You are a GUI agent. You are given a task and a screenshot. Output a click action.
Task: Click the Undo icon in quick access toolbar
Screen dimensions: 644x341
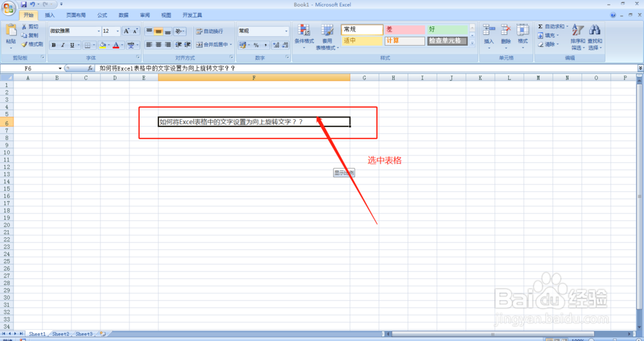click(32, 4)
